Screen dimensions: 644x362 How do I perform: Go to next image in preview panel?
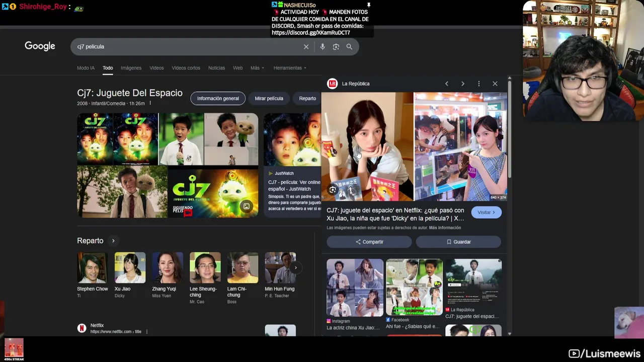click(x=463, y=83)
